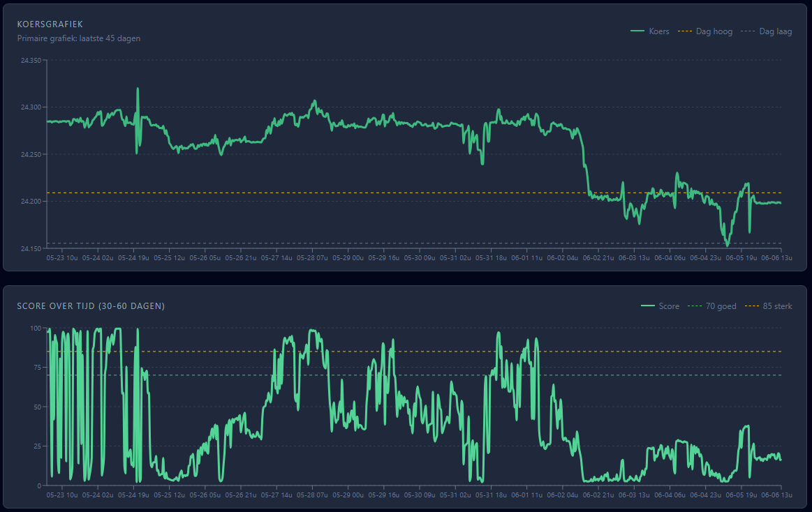Viewport: 812px width, 512px height.
Task: Select the '06-04 23u' tick in the score chart
Action: (705, 495)
